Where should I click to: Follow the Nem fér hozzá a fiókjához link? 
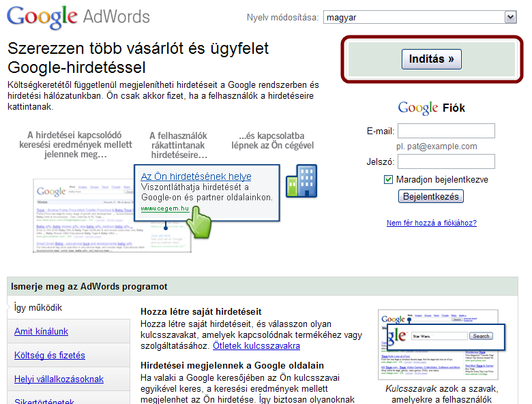[x=432, y=223]
